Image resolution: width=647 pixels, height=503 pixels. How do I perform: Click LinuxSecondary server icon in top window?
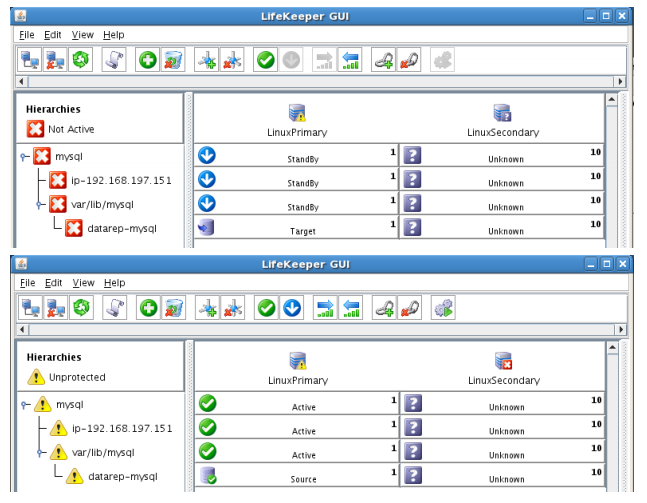click(x=503, y=113)
